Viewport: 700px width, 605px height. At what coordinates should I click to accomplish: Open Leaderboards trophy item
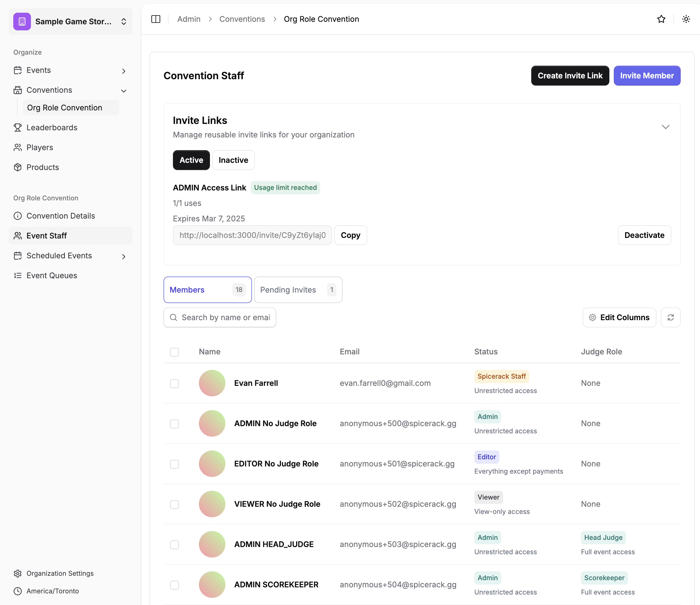tap(52, 128)
